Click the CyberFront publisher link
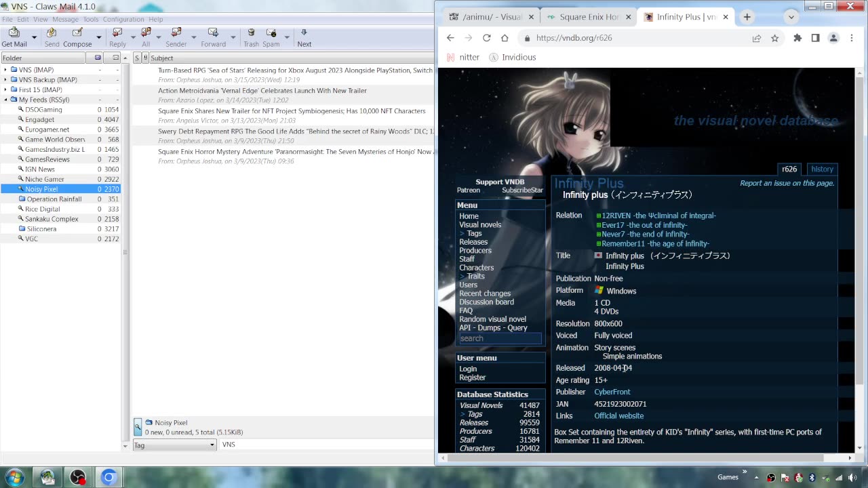The image size is (868, 488). point(612,392)
